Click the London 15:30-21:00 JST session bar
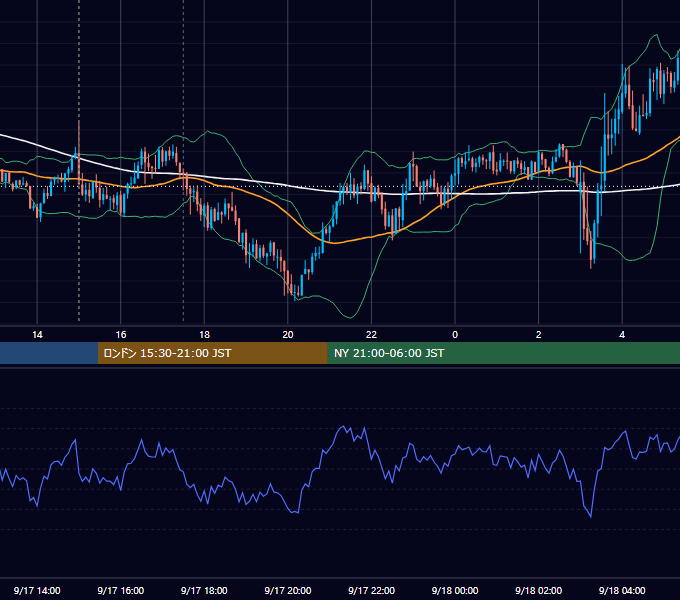The image size is (680, 600). coord(212,353)
